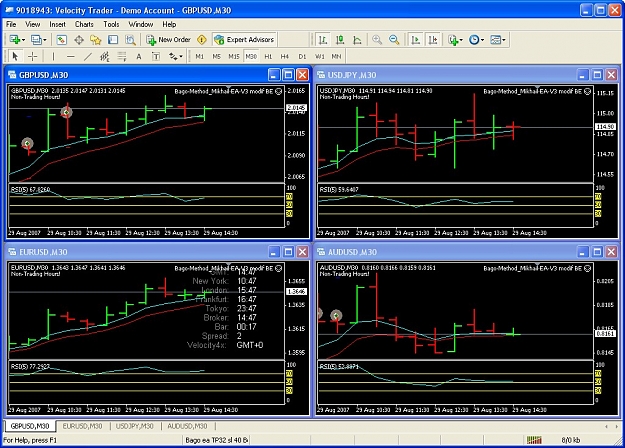Open Navigator panel with star folder icon
Screen dimensions: 625x448
click(96, 40)
